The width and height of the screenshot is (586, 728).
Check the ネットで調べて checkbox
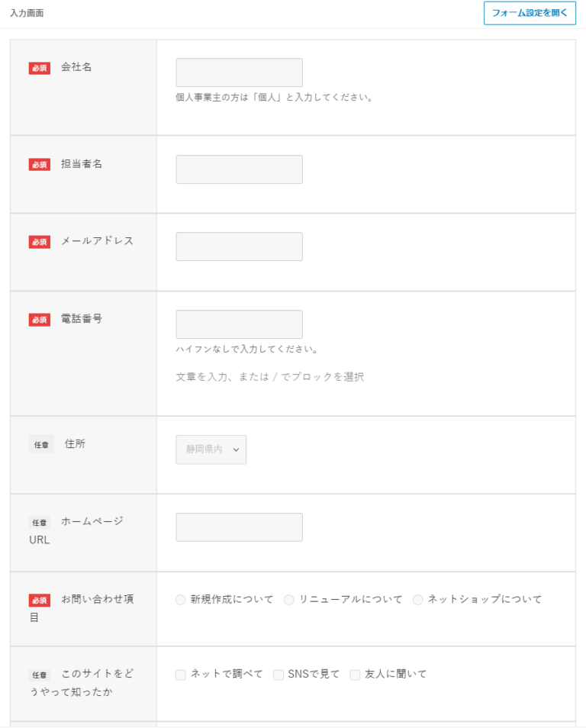click(179, 675)
